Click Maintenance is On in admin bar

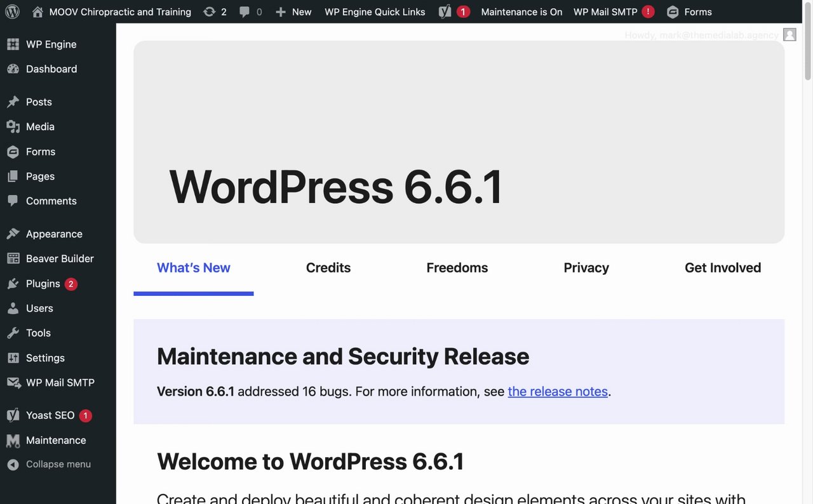(x=521, y=12)
